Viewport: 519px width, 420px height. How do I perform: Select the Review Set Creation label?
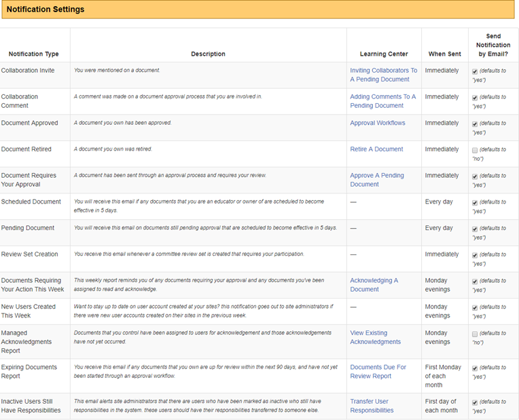[x=29, y=254]
